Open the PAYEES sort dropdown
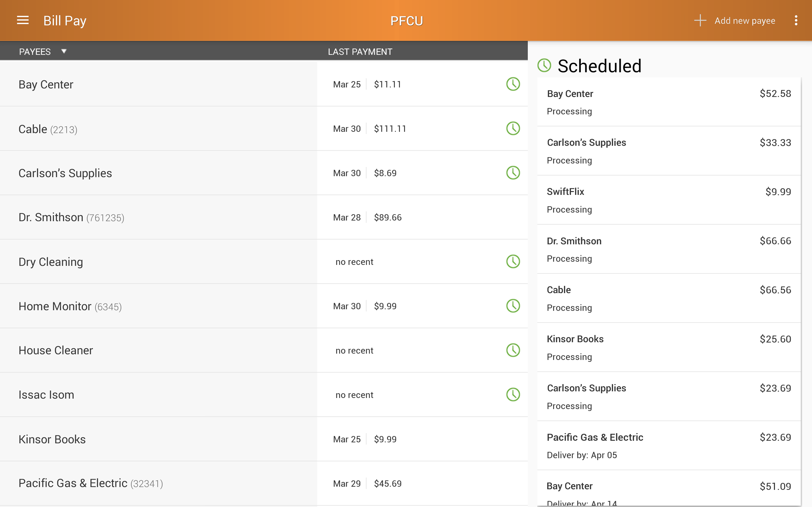 pos(64,51)
